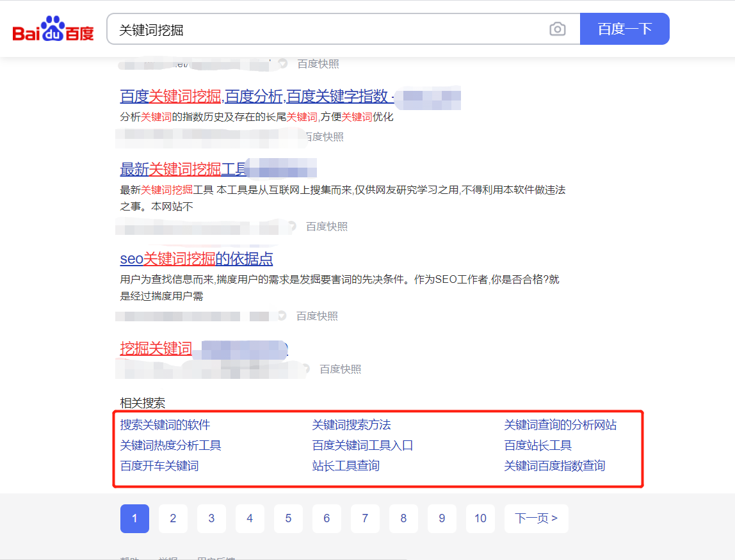Go to results page 7

click(x=365, y=519)
